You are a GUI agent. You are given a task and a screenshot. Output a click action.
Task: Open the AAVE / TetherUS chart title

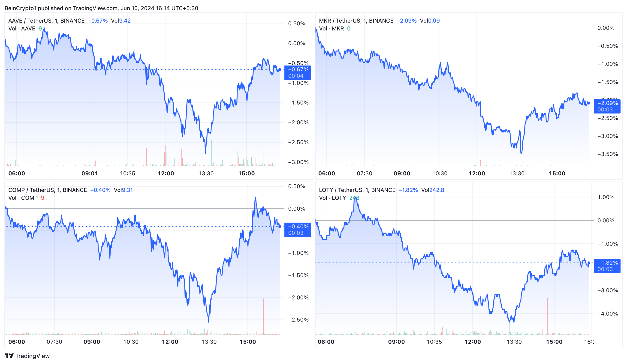[47, 21]
